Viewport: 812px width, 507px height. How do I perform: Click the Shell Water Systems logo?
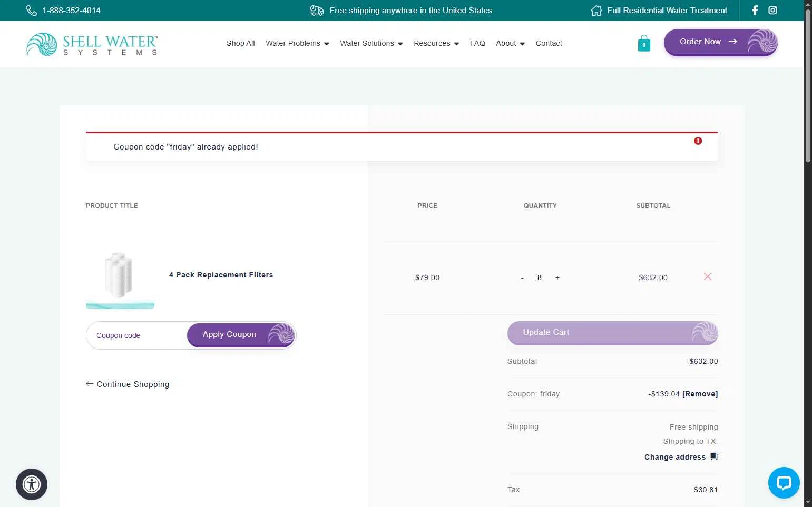pos(92,44)
